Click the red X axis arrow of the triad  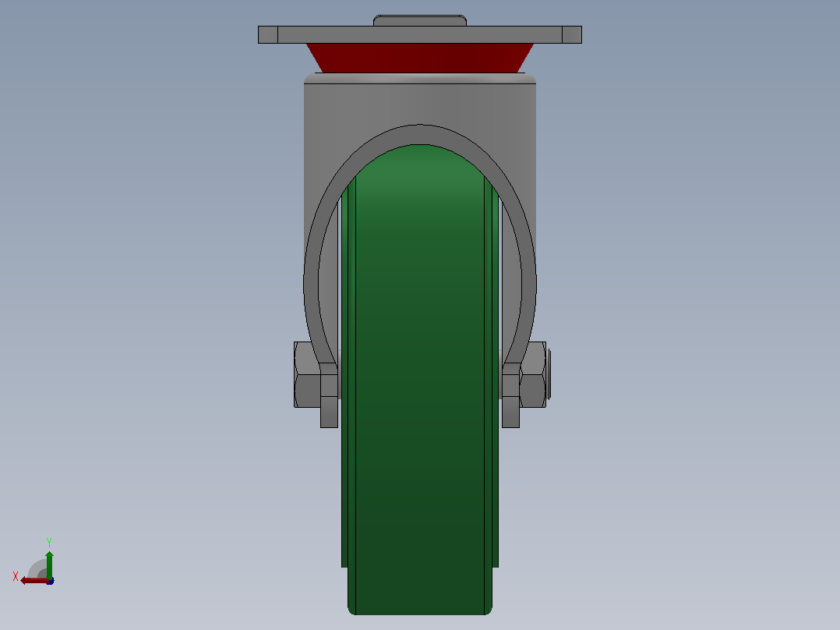(x=34, y=580)
